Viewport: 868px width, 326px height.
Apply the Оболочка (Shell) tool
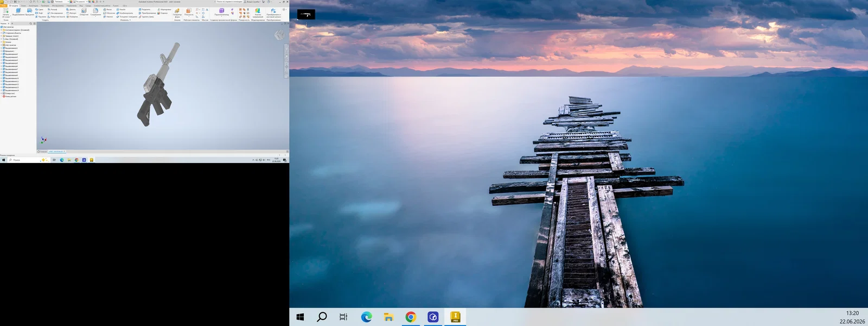click(109, 13)
